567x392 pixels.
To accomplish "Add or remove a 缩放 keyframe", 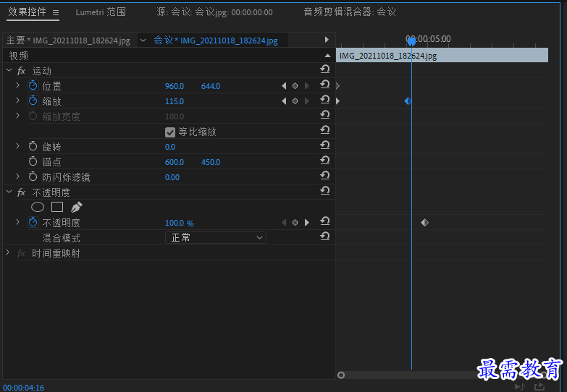I will click(295, 101).
